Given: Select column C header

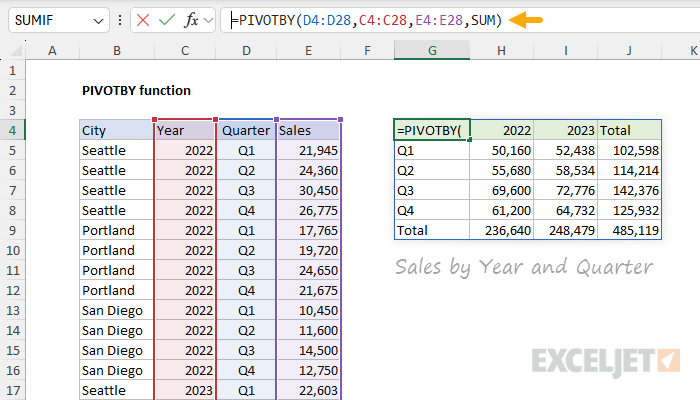Looking at the screenshot, I should point(185,50).
